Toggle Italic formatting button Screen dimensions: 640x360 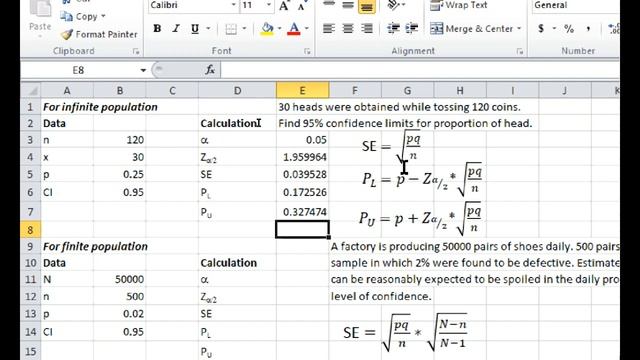[x=176, y=29]
